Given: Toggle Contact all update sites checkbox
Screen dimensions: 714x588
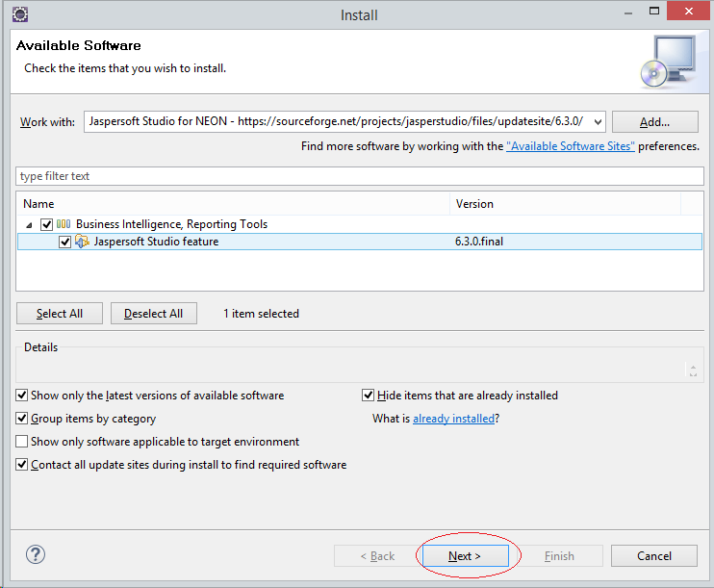Looking at the screenshot, I should pyautogui.click(x=21, y=464).
